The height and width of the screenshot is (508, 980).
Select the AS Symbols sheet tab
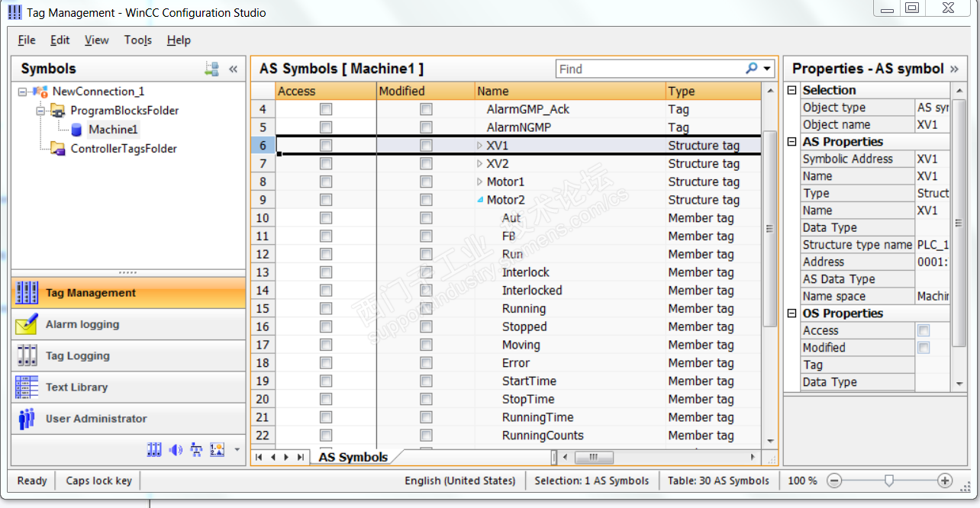(x=353, y=458)
